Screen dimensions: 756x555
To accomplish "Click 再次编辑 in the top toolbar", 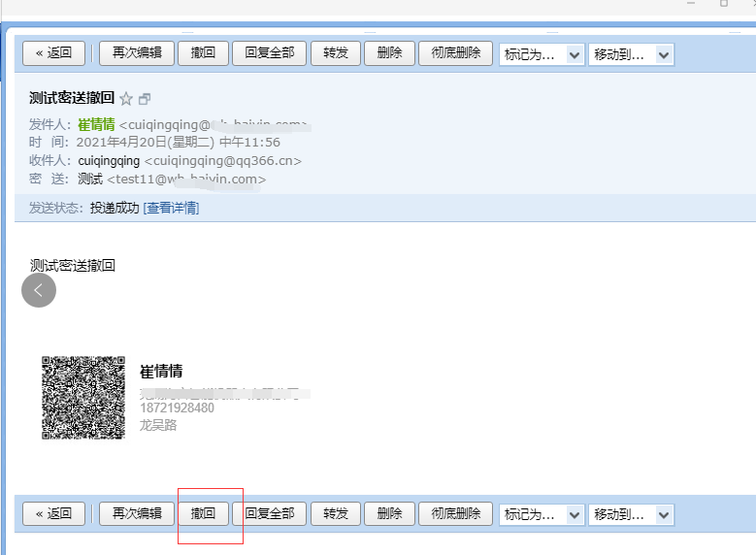I will (x=137, y=53).
